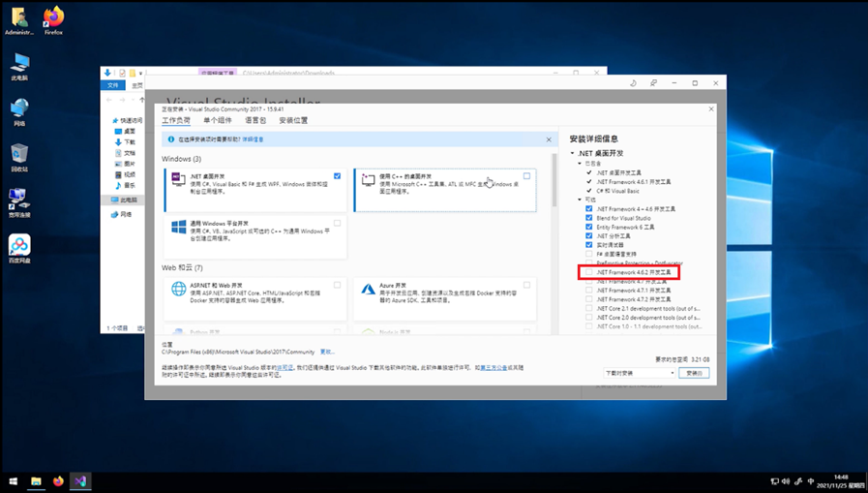
Task: Open the 许可证 license link
Action: pos(284,367)
